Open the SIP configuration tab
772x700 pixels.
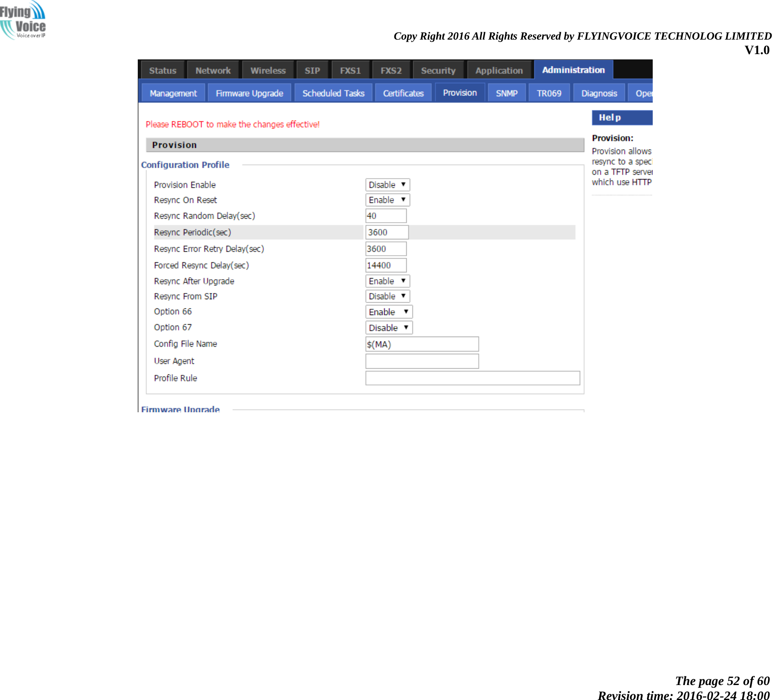point(312,70)
